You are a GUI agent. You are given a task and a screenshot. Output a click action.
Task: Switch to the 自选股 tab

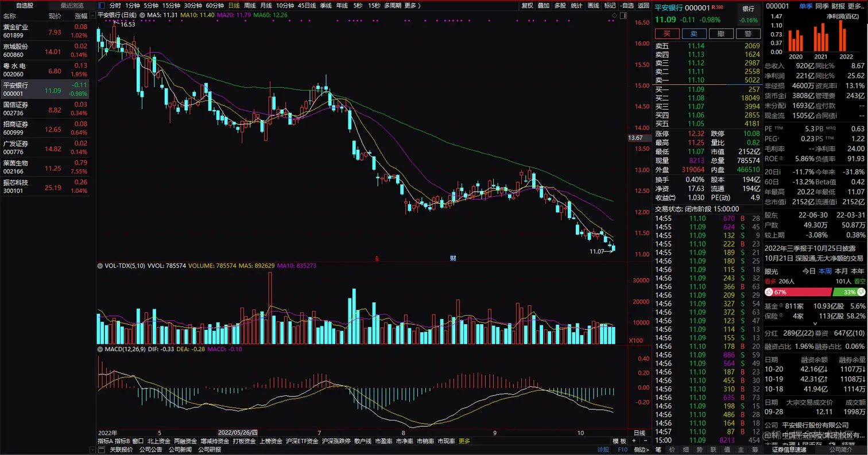(24, 5)
